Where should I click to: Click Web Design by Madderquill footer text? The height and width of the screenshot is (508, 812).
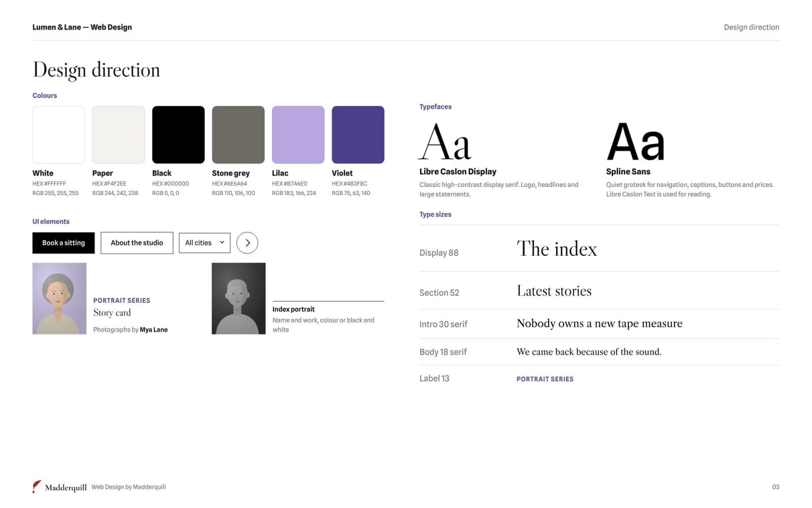[x=128, y=487]
